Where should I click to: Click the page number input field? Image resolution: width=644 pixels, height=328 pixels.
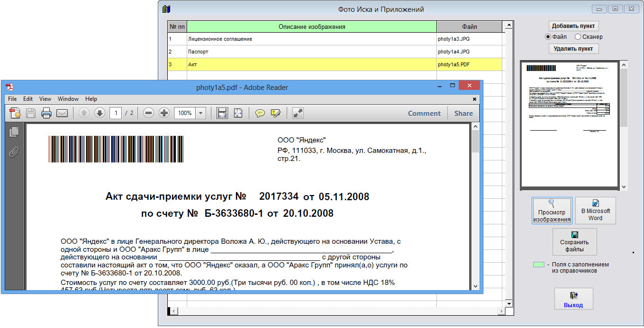(116, 113)
